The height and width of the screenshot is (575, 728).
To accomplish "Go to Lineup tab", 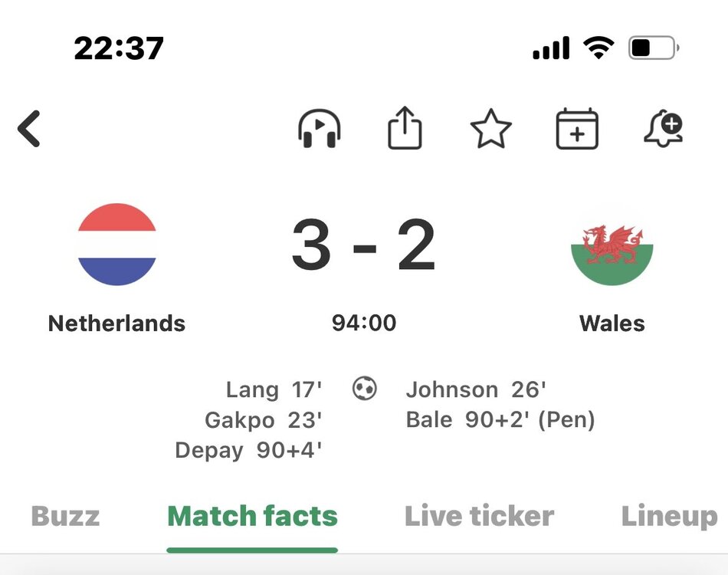I will click(670, 517).
